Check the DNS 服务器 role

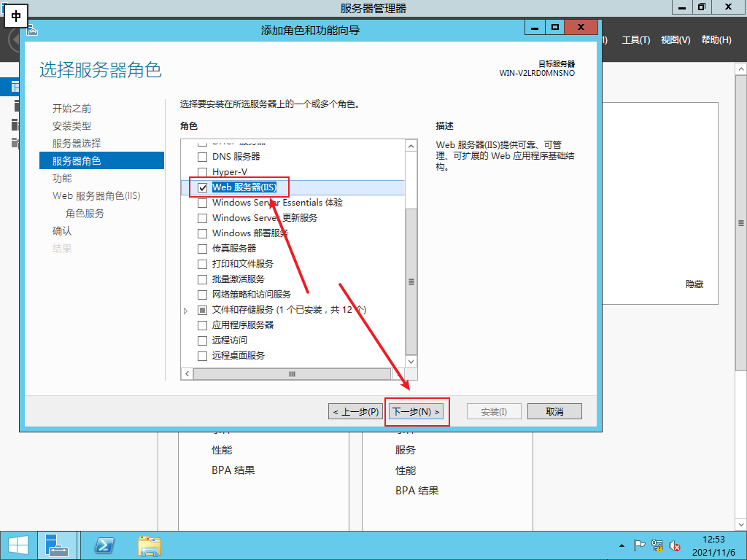[203, 157]
